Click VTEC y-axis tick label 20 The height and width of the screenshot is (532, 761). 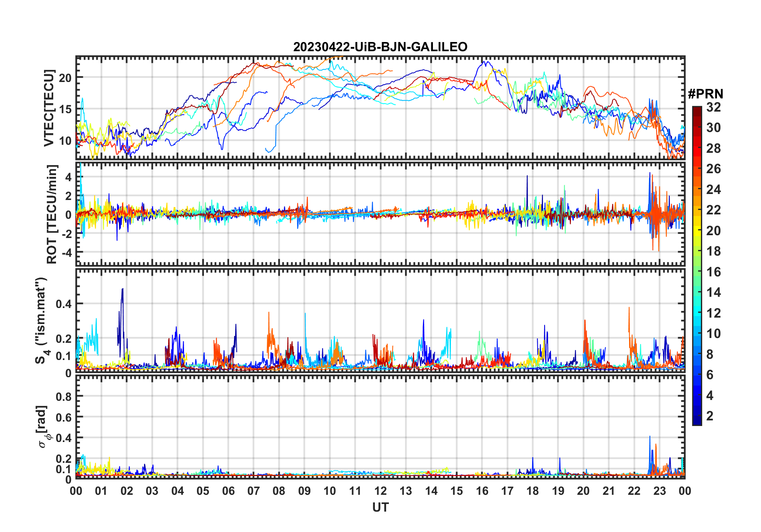click(x=65, y=78)
